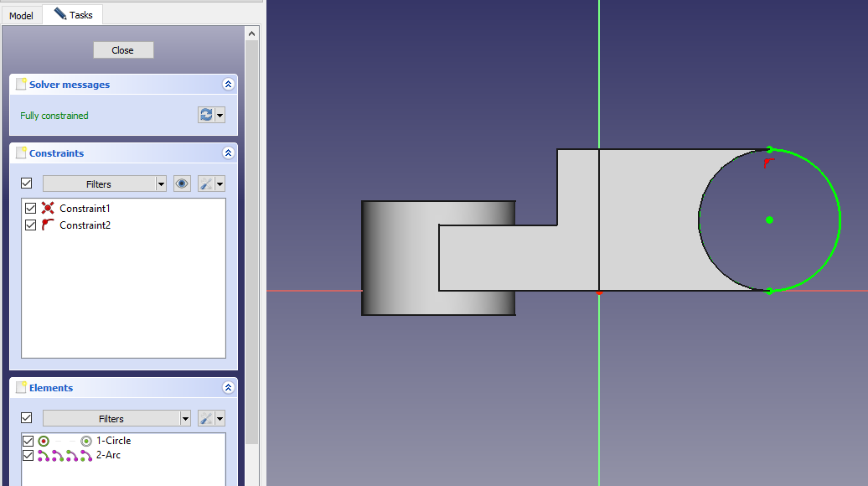Click the solver update refresh icon
Image resolution: width=868 pixels, height=486 pixels.
(x=206, y=116)
